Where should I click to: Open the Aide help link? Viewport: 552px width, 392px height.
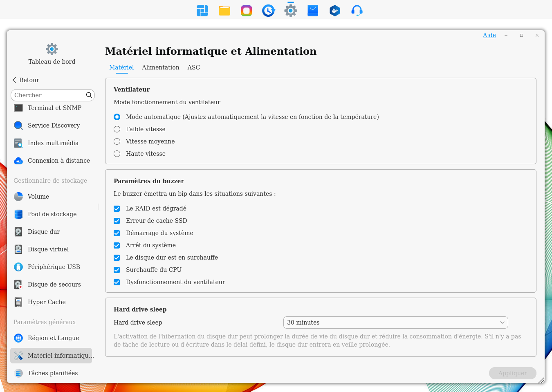(489, 35)
